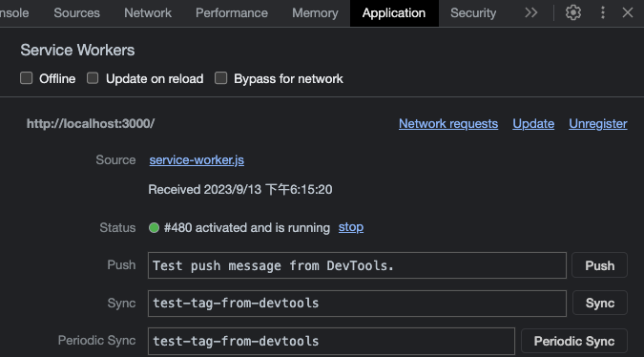Open the Network tab
The width and height of the screenshot is (644, 357).
[x=148, y=13]
